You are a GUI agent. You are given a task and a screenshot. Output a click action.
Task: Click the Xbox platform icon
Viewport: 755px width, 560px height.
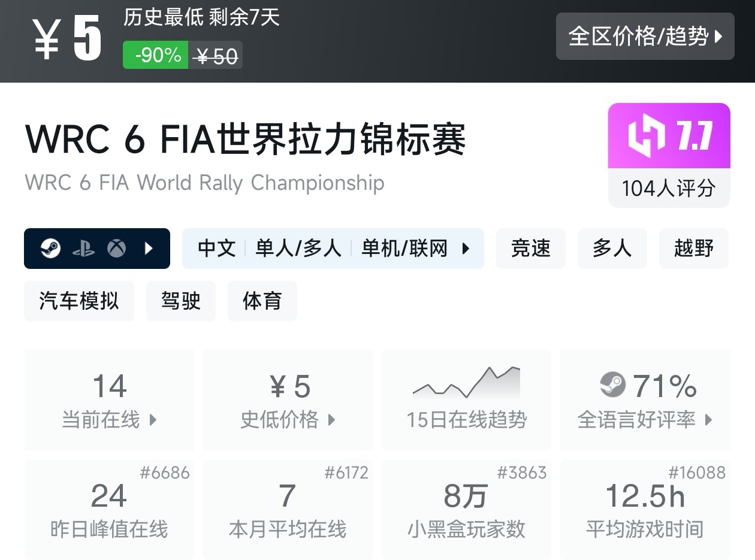(x=116, y=248)
